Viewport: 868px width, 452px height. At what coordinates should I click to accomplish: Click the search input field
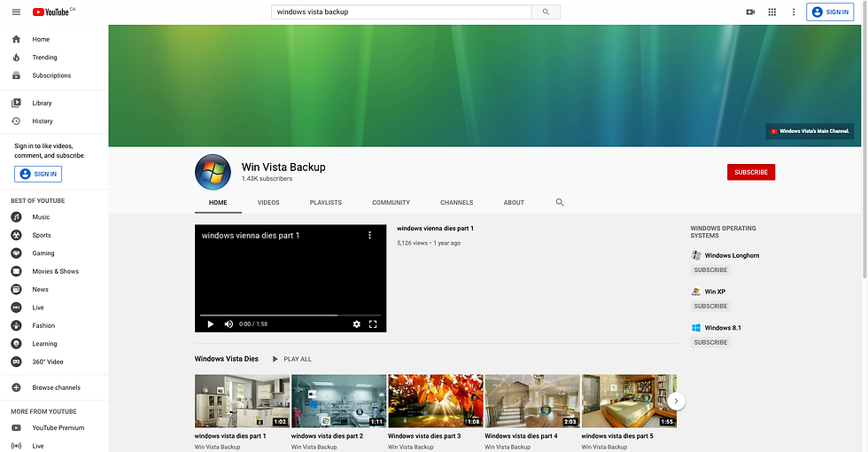click(401, 12)
